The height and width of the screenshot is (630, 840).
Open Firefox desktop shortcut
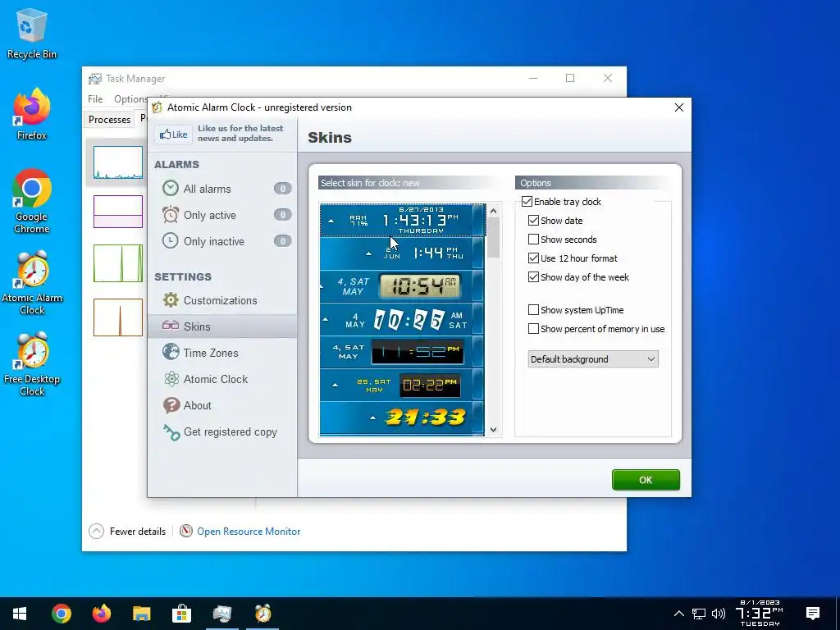32,115
